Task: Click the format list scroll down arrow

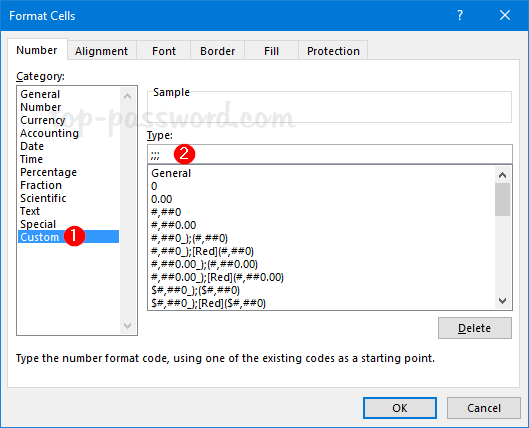Action: tap(502, 301)
